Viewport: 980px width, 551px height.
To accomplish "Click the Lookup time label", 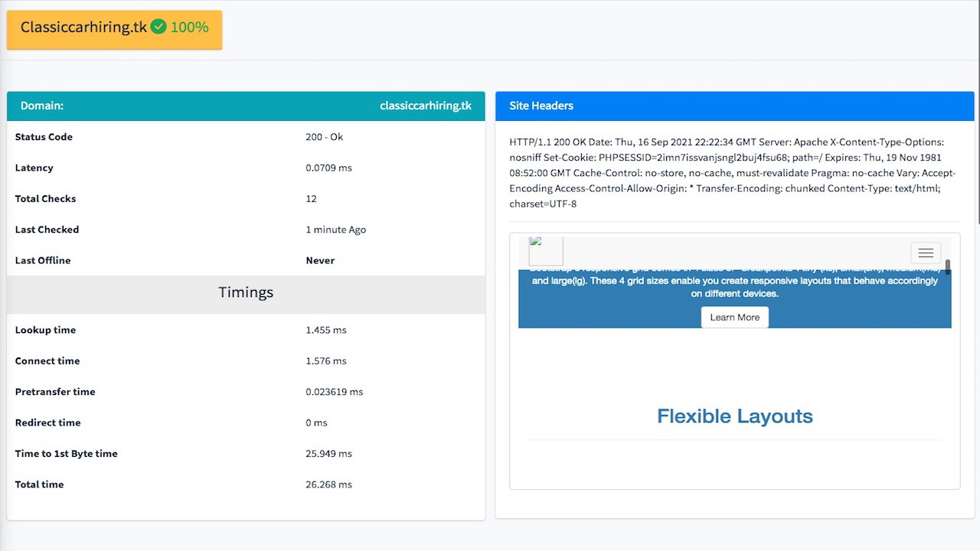I will coord(45,330).
